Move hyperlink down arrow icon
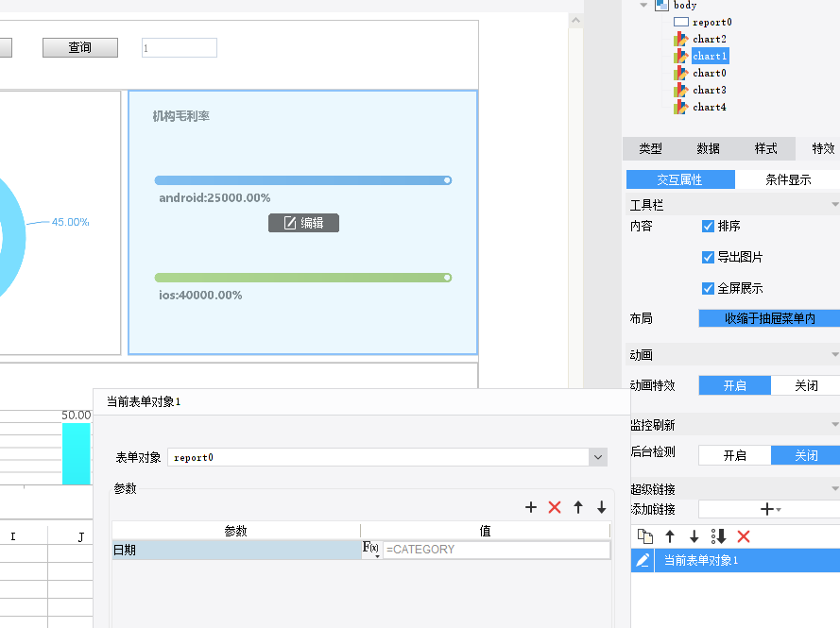This screenshot has height=628, width=840. click(694, 535)
